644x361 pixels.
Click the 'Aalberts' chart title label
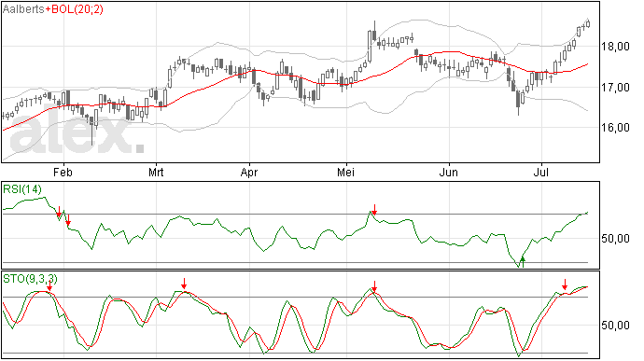[23, 9]
